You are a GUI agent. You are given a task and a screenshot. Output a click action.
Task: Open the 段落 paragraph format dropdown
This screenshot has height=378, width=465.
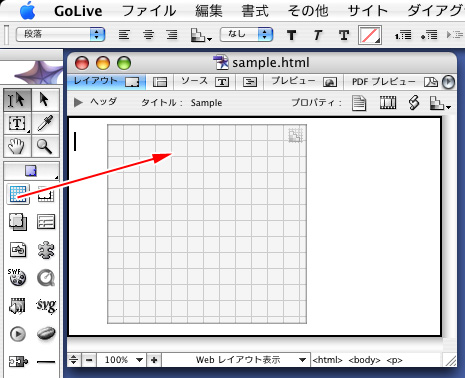(x=61, y=34)
